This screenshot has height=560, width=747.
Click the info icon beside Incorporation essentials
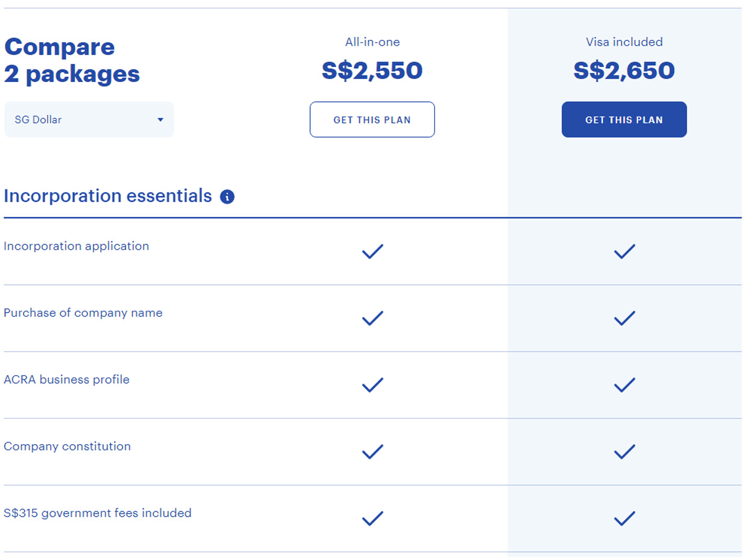click(227, 197)
